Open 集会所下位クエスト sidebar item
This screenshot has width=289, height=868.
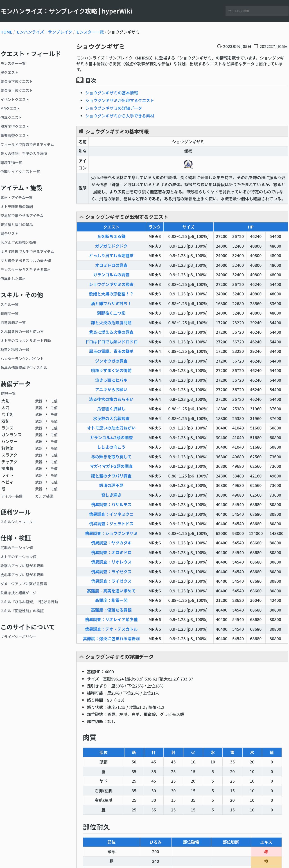pos(16,82)
